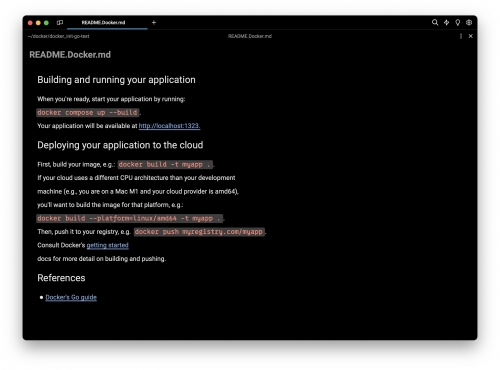The height and width of the screenshot is (370, 500).
Task: Click the '~/docker/docker_init-go-test' path text
Action: tap(59, 36)
